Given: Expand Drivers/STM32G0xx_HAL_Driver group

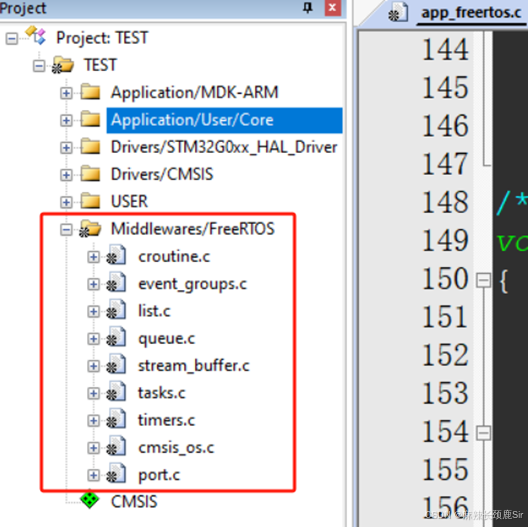Looking at the screenshot, I should pos(66,147).
